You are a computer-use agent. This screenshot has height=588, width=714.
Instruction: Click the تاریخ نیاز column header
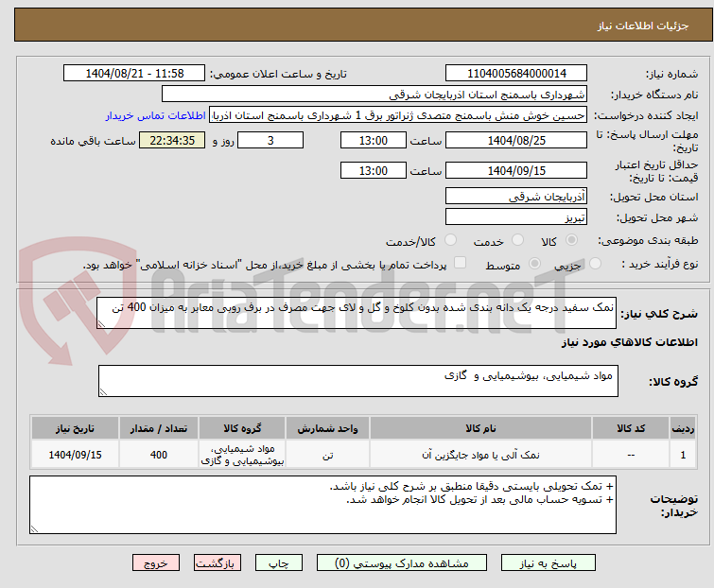pos(75,428)
